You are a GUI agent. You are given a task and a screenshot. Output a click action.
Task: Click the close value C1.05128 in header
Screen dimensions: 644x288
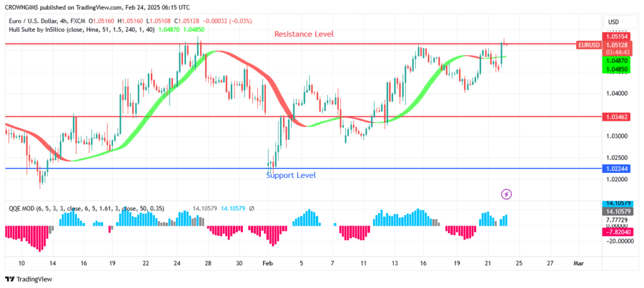[x=188, y=21]
